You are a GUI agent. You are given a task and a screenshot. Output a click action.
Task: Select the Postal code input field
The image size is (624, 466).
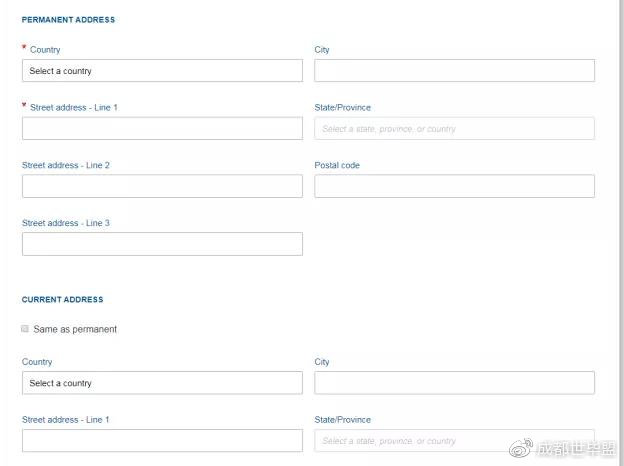coord(454,187)
